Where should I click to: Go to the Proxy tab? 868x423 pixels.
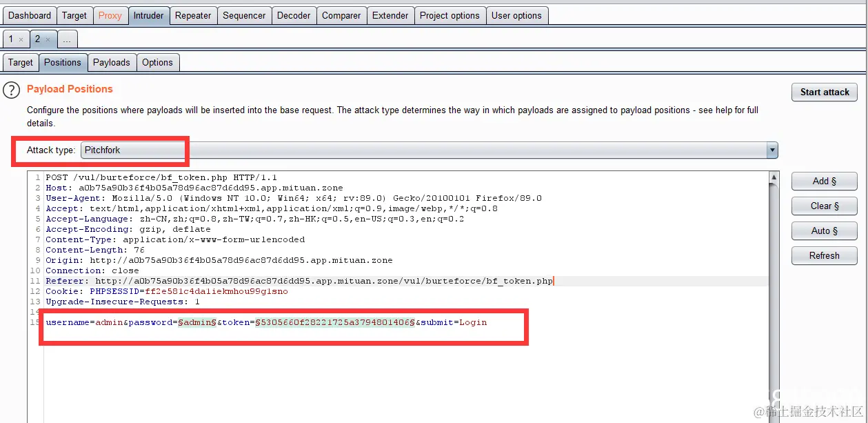click(x=110, y=15)
